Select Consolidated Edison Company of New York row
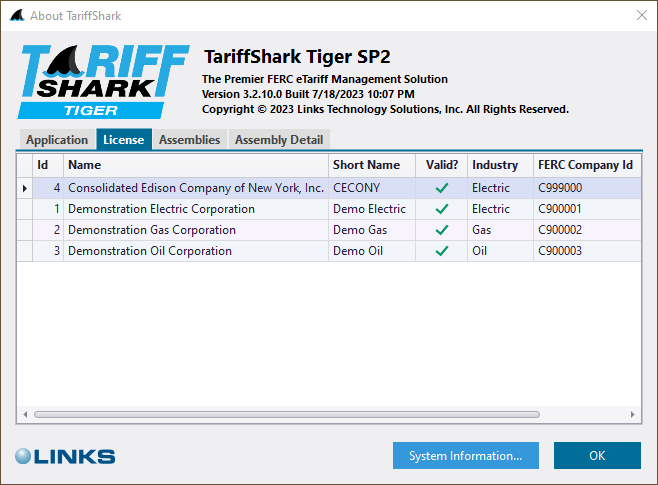The image size is (658, 485). tap(329, 188)
